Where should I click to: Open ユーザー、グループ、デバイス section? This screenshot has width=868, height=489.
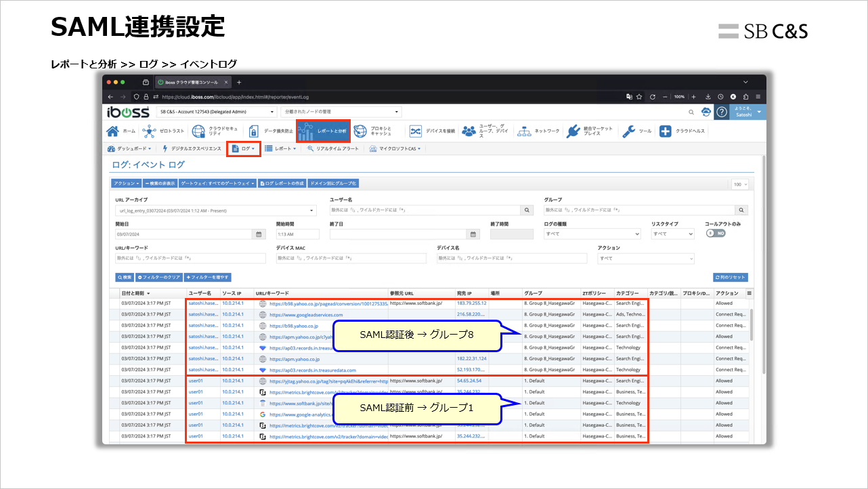[x=485, y=131]
